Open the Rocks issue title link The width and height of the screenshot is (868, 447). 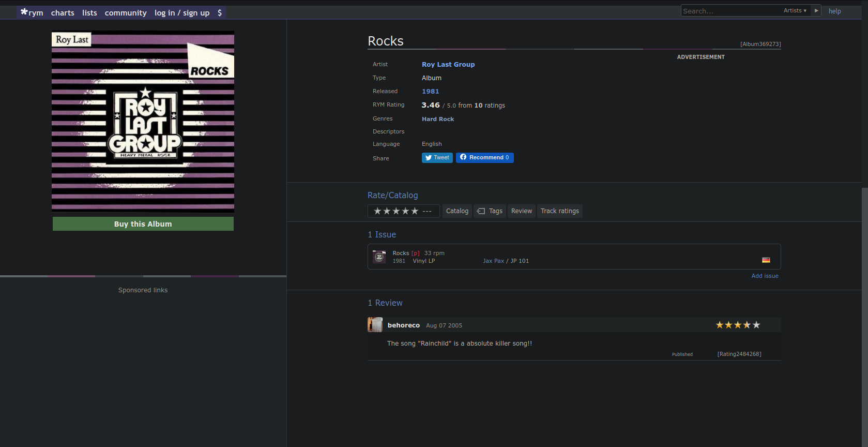401,253
